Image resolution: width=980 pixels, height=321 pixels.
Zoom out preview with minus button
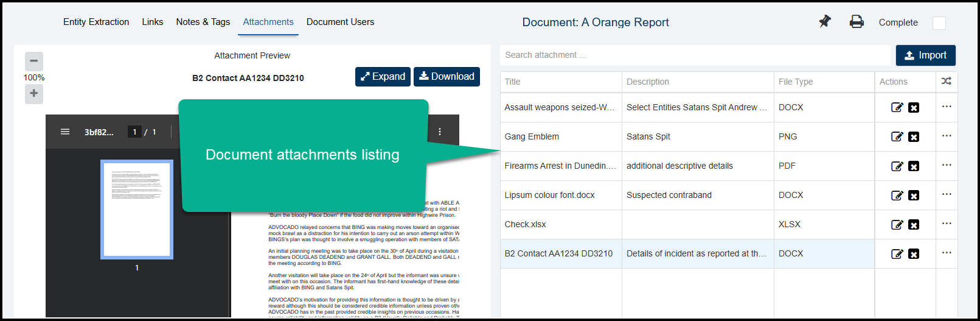click(x=34, y=61)
